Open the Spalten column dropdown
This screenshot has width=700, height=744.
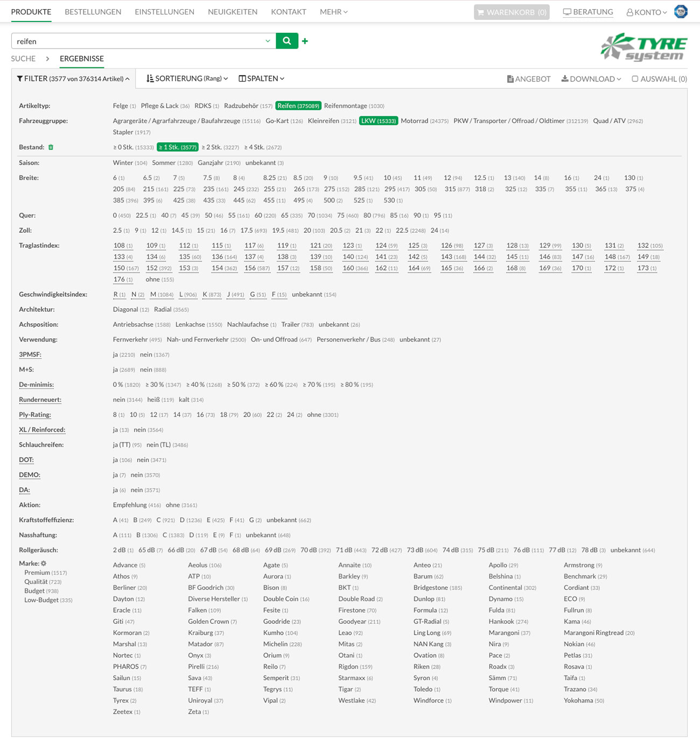(x=262, y=79)
